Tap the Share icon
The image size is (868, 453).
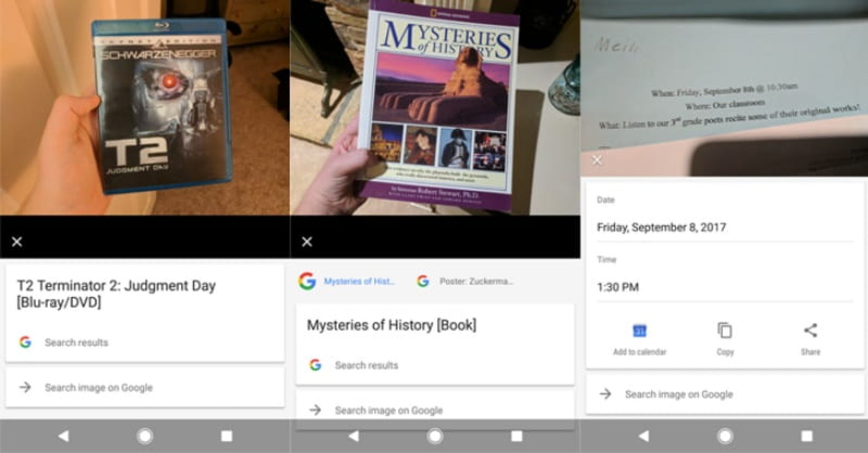coord(810,331)
